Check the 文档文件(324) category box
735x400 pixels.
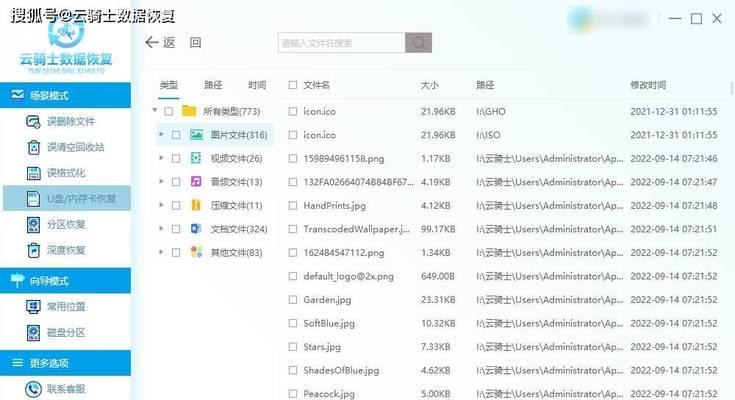point(176,229)
